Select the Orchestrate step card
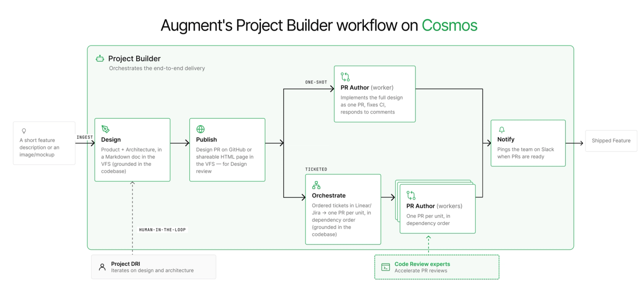This screenshot has width=644, height=299. tap(343, 209)
